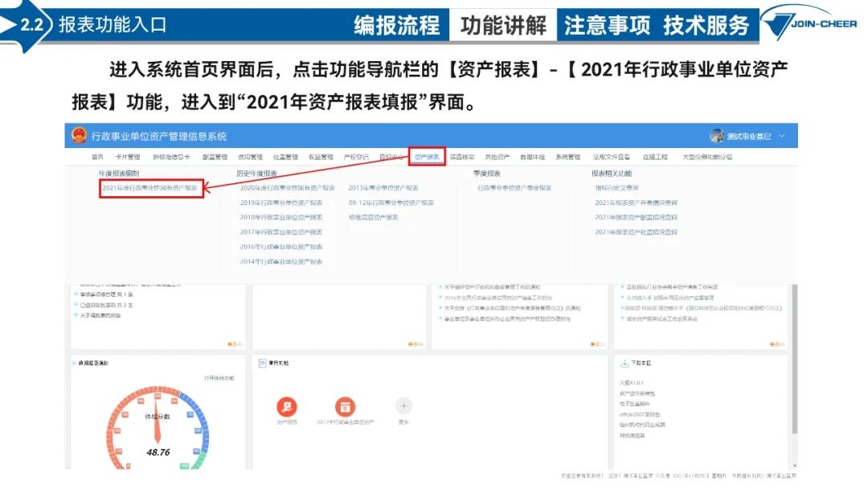Click the scrollbar down arrow
The image size is (868, 489).
[793, 464]
